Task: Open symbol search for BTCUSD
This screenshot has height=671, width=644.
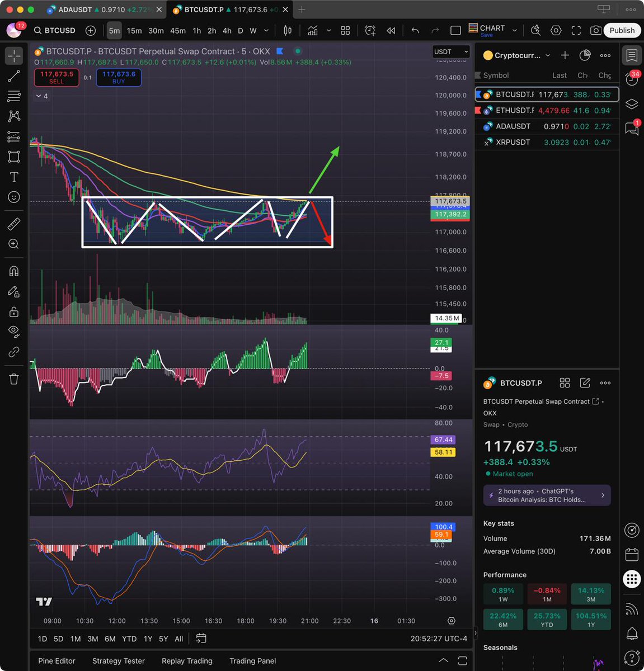Action: coord(54,30)
